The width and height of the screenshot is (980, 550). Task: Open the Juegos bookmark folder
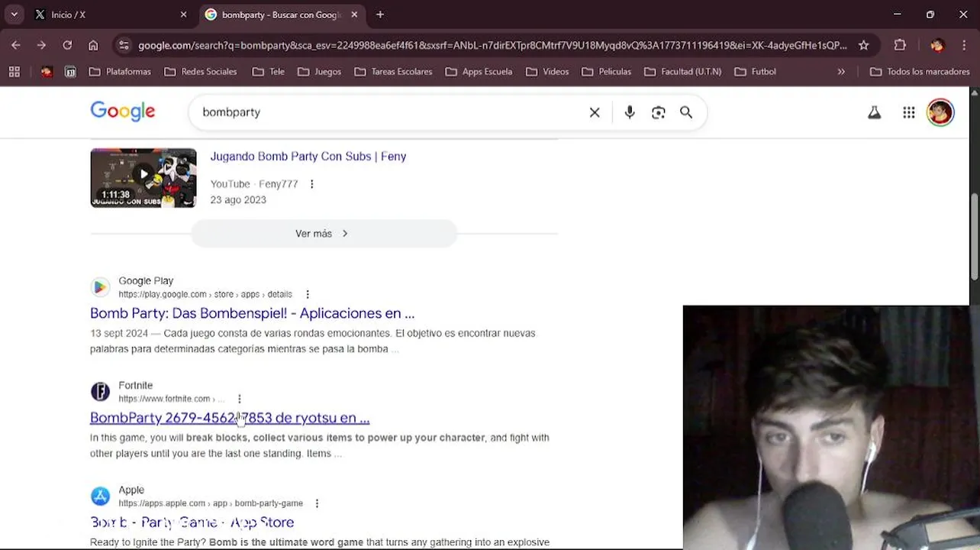(319, 72)
